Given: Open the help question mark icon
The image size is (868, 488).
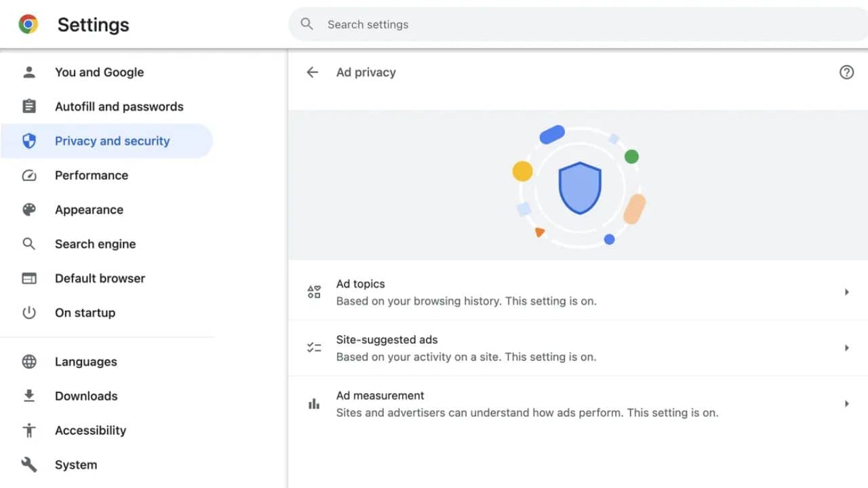Looking at the screenshot, I should (846, 73).
